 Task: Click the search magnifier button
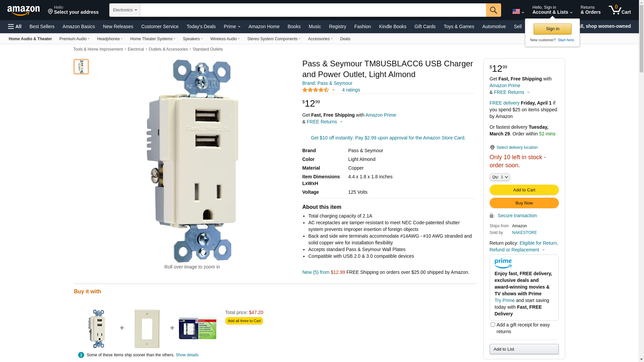click(493, 10)
